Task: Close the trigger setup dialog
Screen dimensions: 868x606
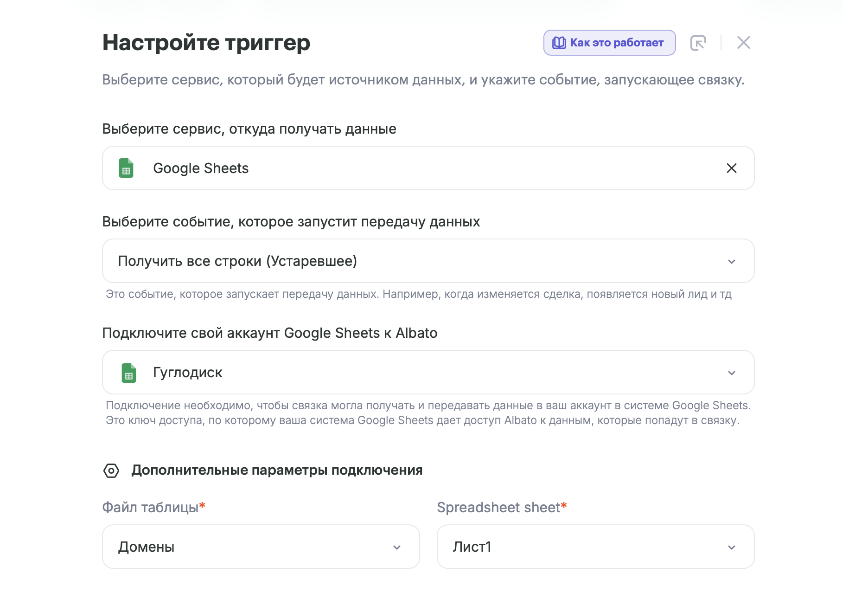Action: [x=743, y=43]
